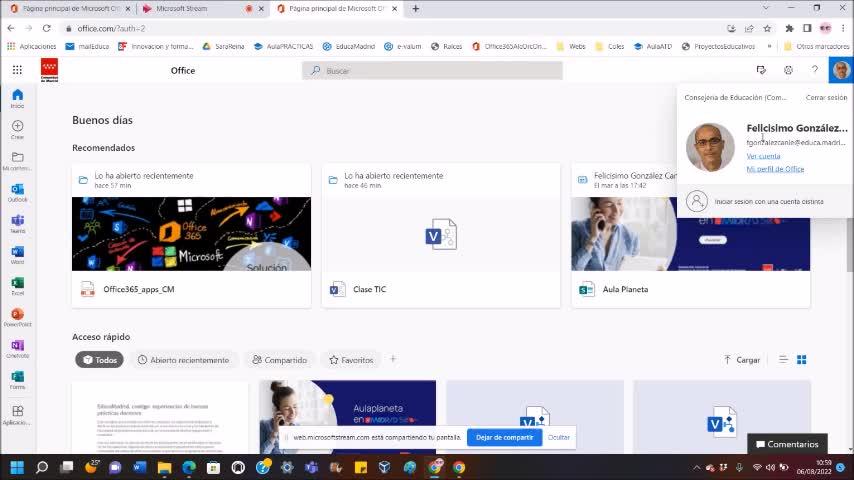Launch Excel from the sidebar

[17, 286]
